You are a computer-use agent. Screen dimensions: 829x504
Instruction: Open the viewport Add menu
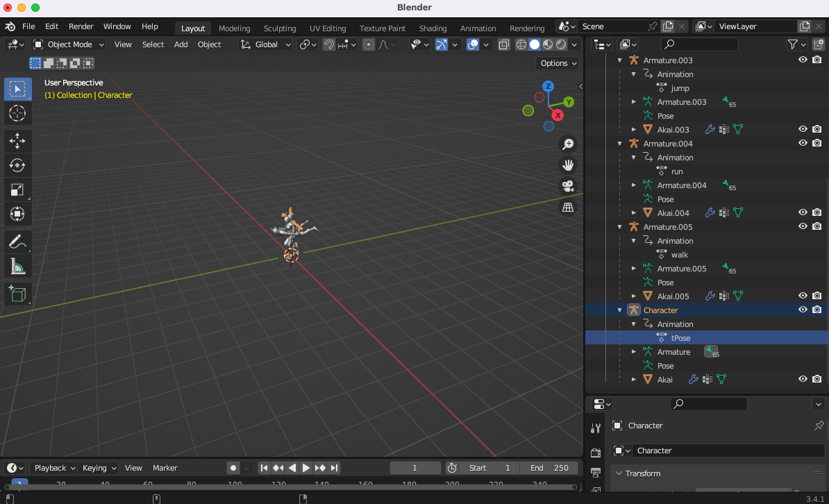coord(181,44)
